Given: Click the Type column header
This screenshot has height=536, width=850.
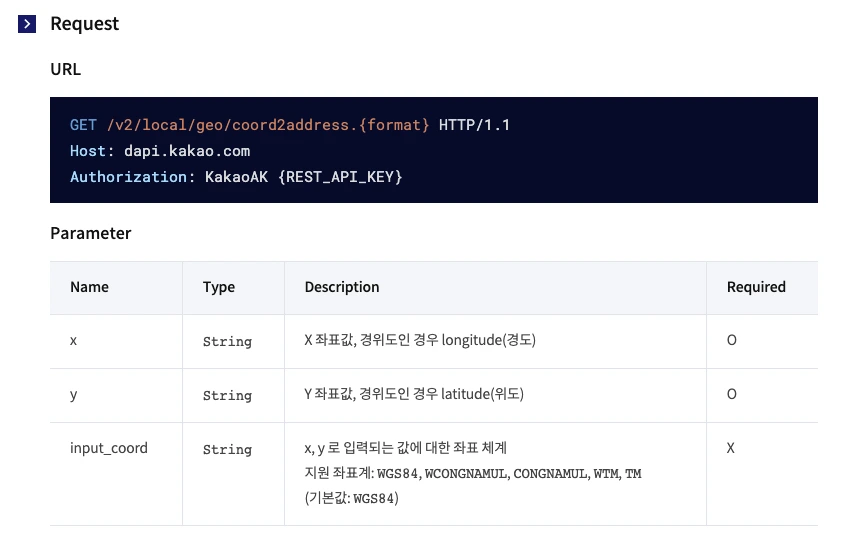Looking at the screenshot, I should pyautogui.click(x=219, y=287).
